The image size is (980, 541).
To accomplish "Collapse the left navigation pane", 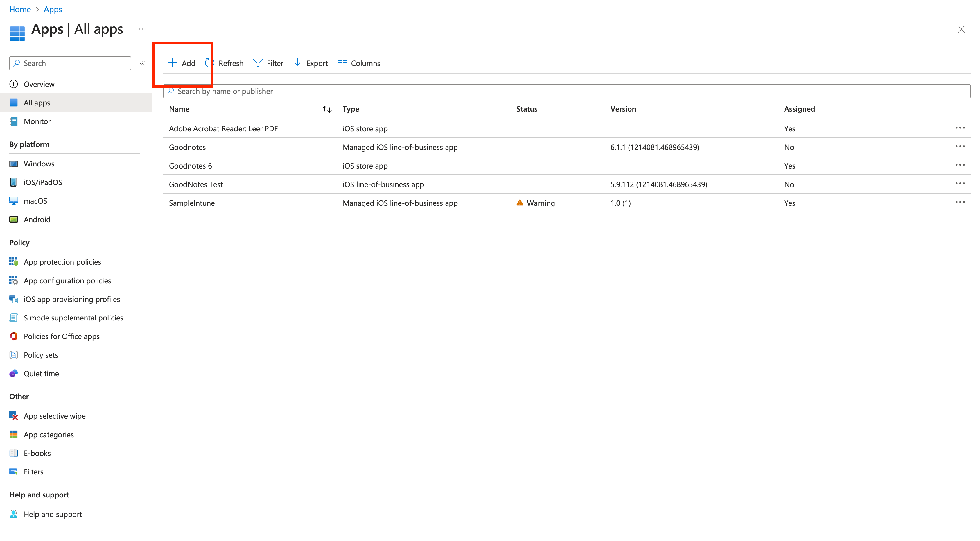I will (x=142, y=63).
